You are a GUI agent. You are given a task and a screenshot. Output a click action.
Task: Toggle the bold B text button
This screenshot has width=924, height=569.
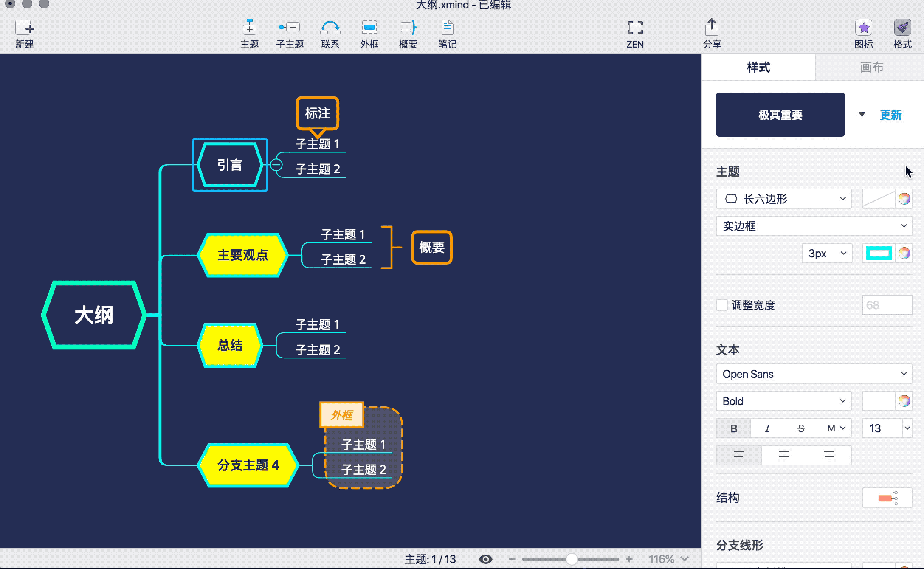click(733, 428)
